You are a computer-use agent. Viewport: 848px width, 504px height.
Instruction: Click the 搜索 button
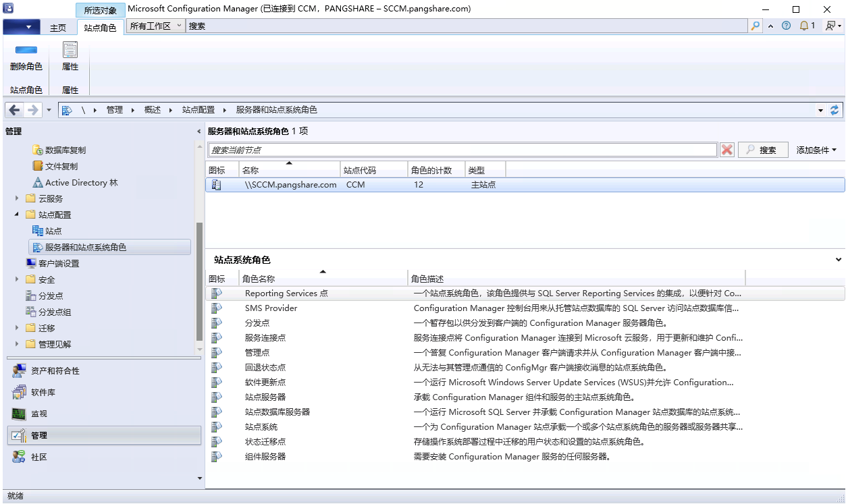click(763, 150)
